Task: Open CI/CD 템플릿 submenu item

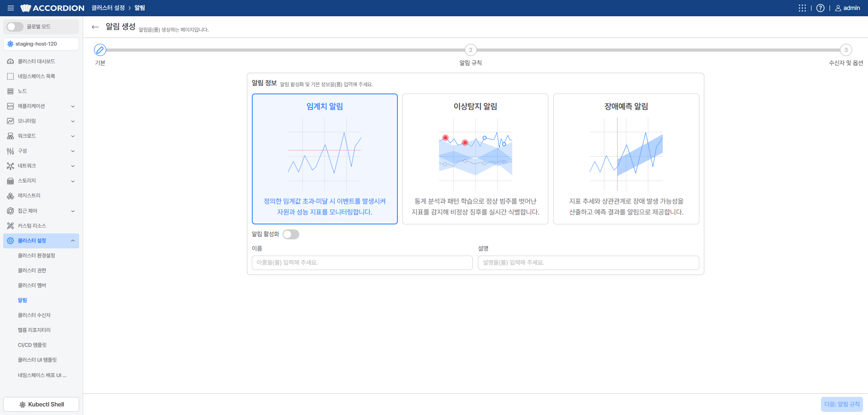Action: coord(32,345)
